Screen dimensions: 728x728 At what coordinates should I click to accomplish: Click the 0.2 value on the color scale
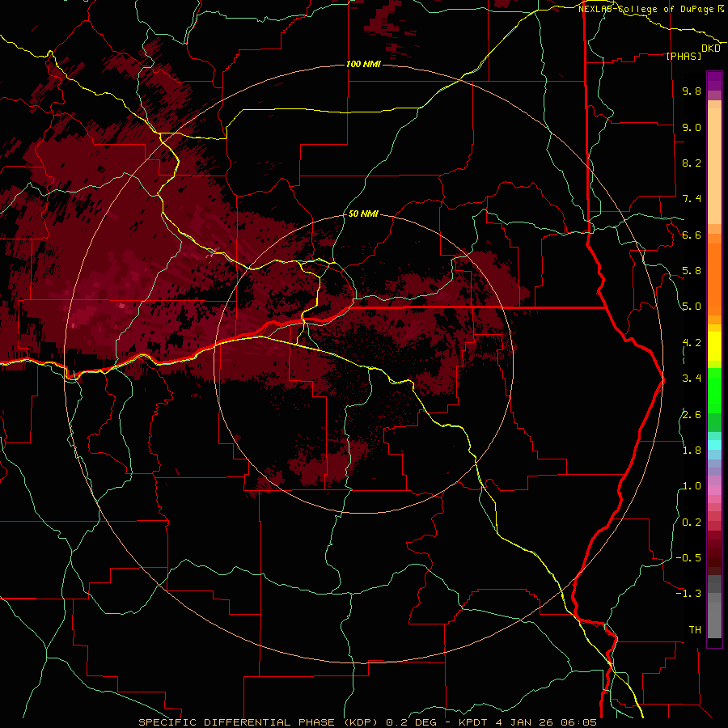(692, 523)
